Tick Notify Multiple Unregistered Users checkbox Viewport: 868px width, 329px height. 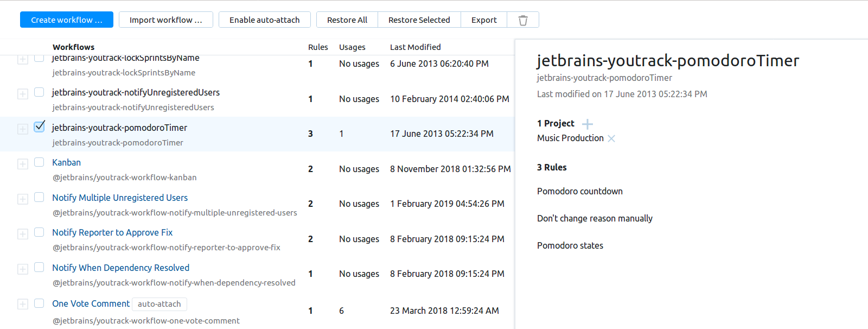point(39,197)
